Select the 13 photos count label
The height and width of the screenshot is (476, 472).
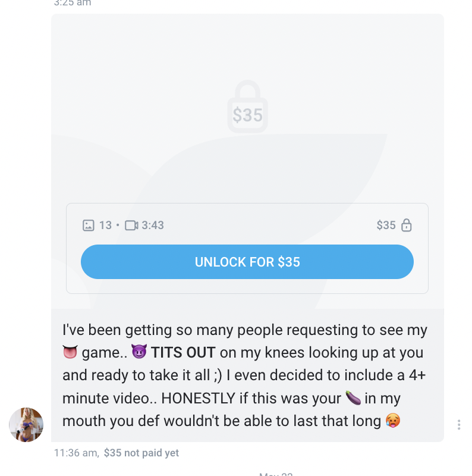click(105, 226)
